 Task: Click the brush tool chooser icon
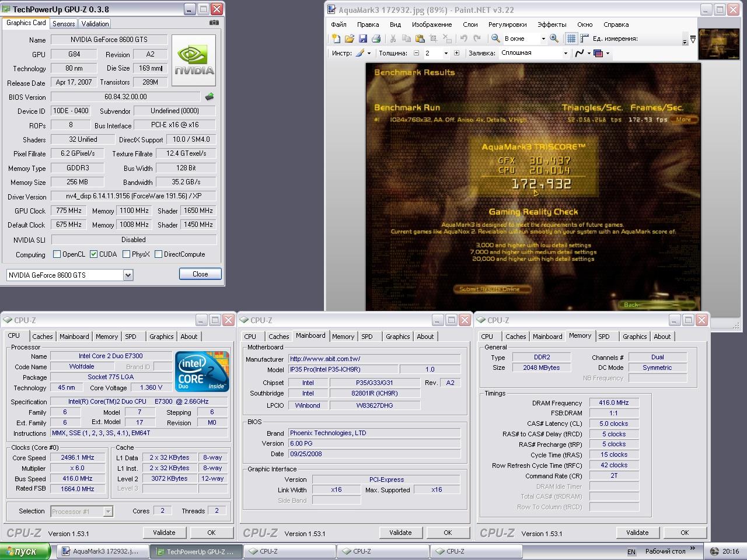pos(359,53)
